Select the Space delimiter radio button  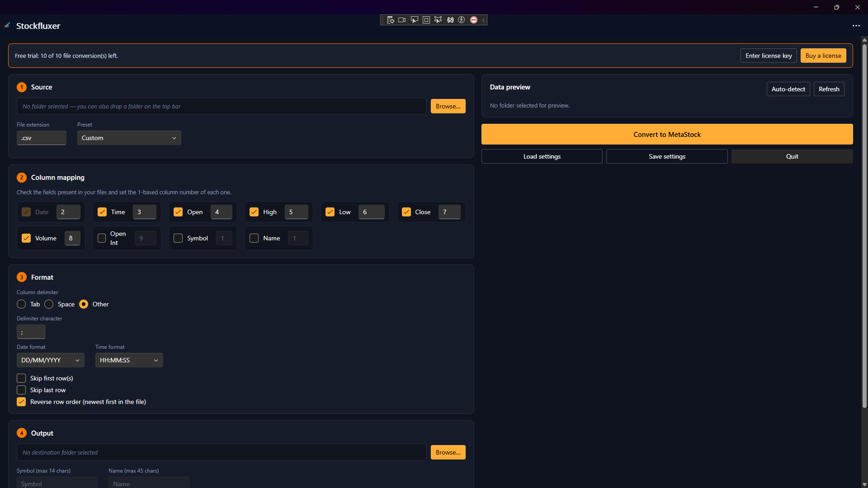(49, 304)
